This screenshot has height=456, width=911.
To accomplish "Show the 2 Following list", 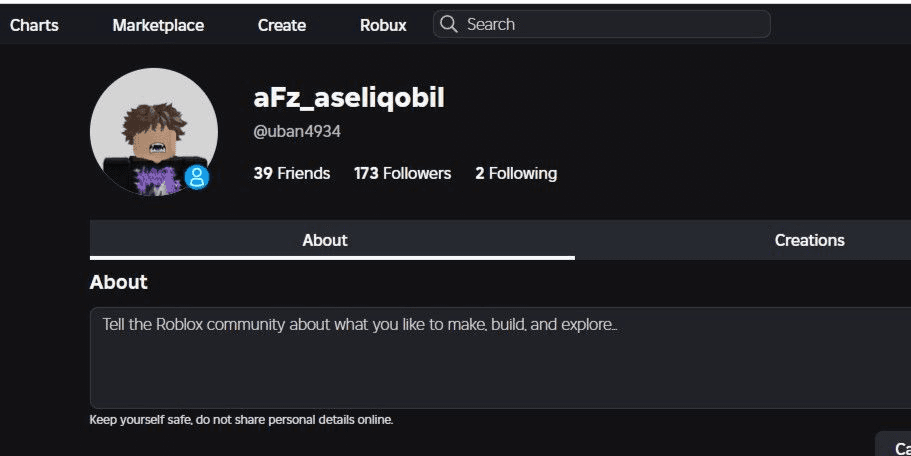I will pos(516,173).
